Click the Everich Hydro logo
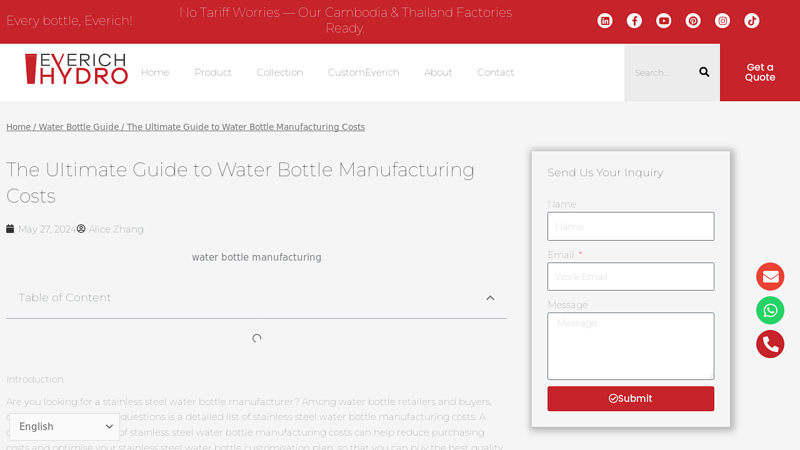The image size is (800, 450). pyautogui.click(x=76, y=69)
